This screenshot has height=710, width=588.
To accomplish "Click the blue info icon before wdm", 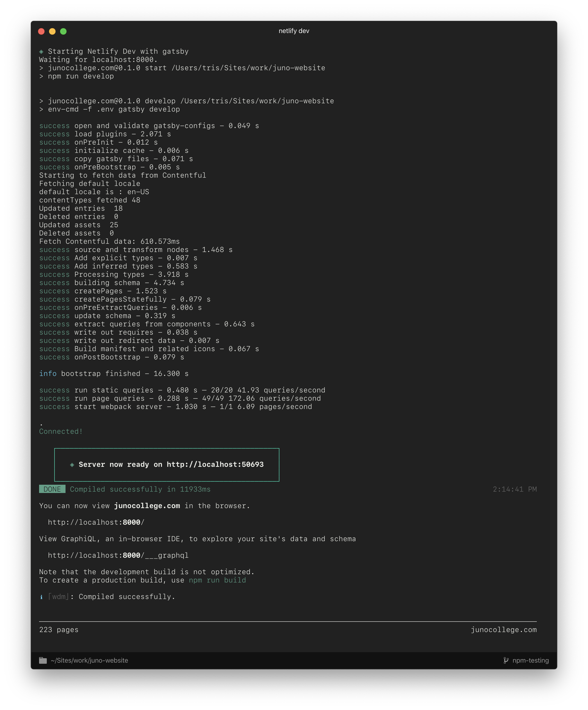I will coord(41,597).
